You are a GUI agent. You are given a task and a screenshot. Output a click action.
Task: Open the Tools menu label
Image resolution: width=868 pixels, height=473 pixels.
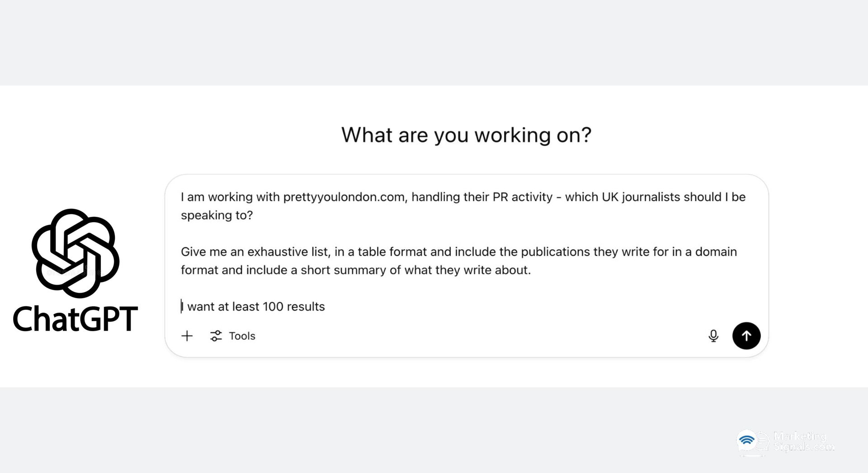click(x=242, y=336)
